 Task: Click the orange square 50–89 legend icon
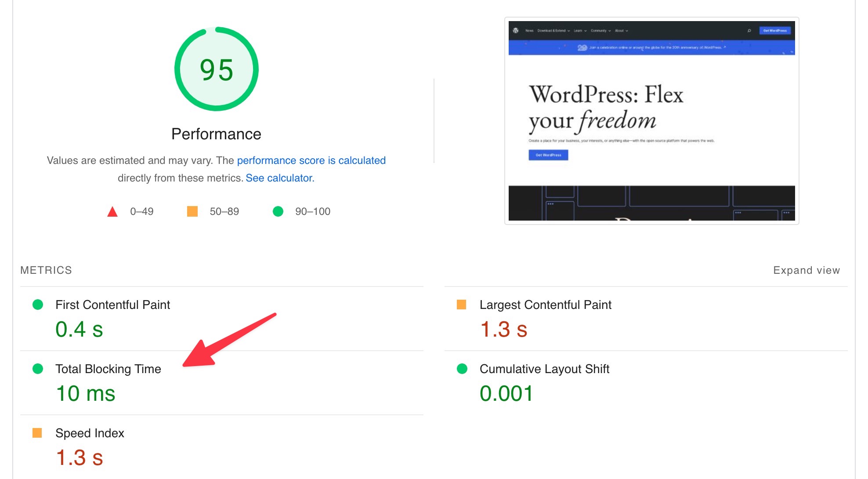point(192,211)
